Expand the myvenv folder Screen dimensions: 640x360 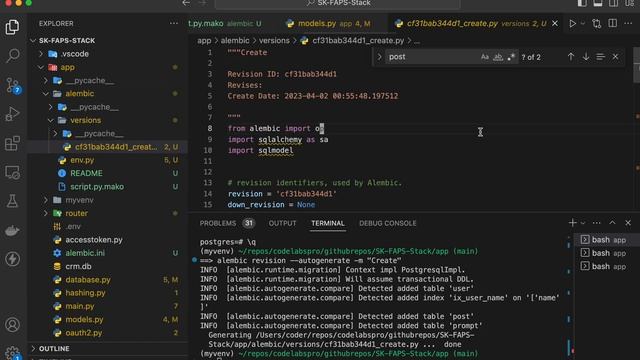pos(79,200)
